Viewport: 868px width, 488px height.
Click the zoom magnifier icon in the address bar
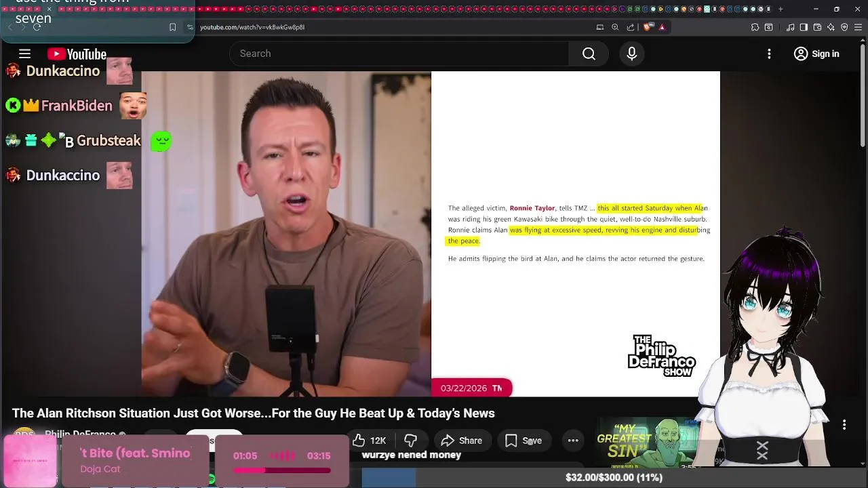(x=615, y=27)
